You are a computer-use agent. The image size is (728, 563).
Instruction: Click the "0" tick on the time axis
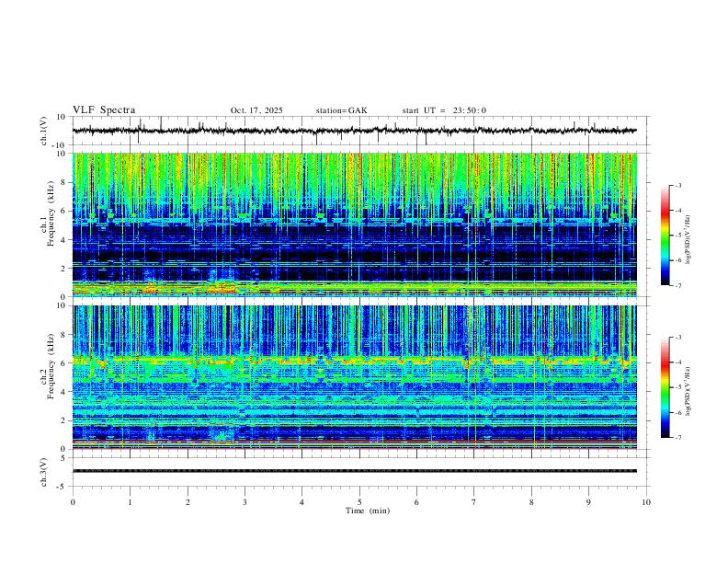[73, 502]
